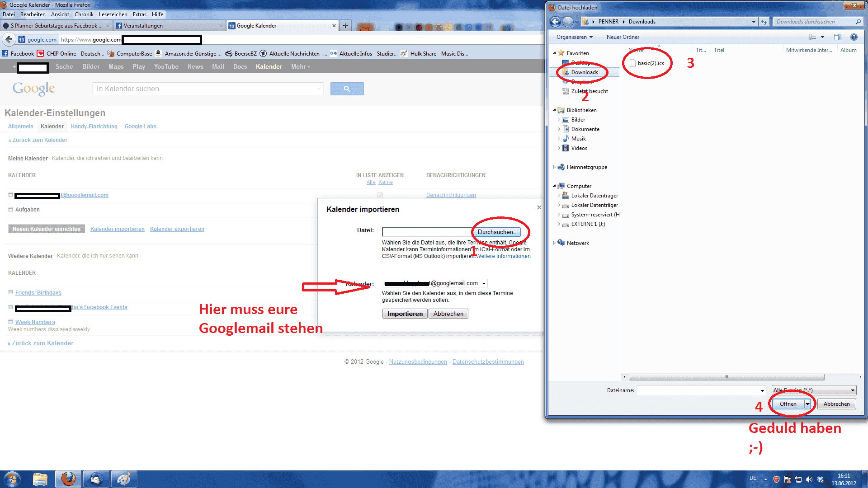The width and height of the screenshot is (868, 488).
Task: Open CHIP Online bookmark
Action: pyautogui.click(x=71, y=53)
